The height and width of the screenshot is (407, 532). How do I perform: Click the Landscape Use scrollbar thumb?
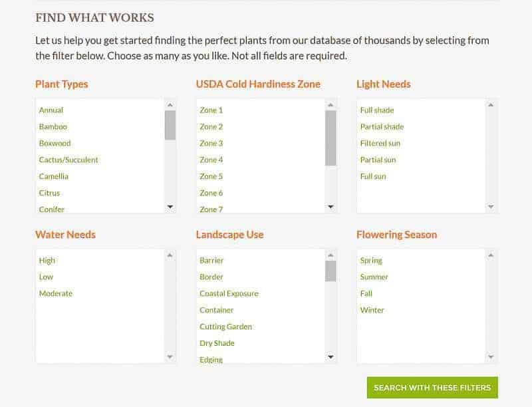click(331, 271)
